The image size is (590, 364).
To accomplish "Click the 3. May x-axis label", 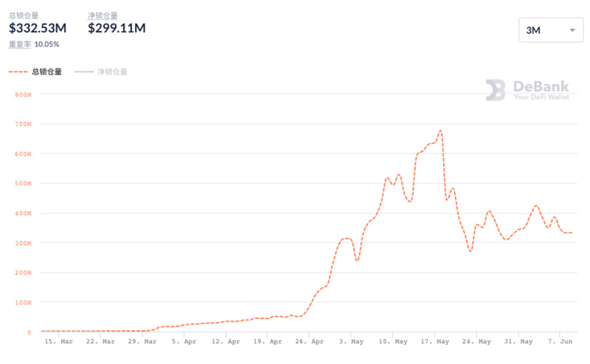I will 351,342.
